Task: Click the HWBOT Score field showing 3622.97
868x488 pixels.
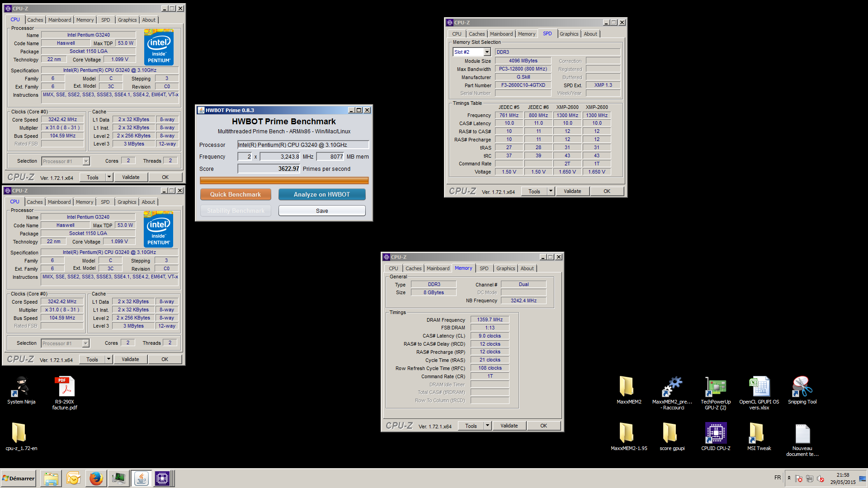Action: [269, 169]
